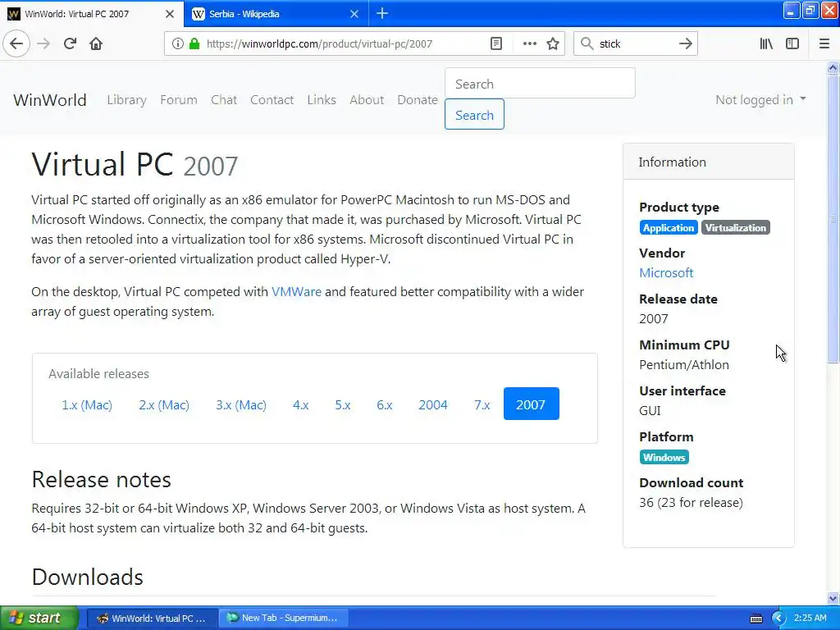Select release 4.x
The width and height of the screenshot is (840, 630).
300,404
